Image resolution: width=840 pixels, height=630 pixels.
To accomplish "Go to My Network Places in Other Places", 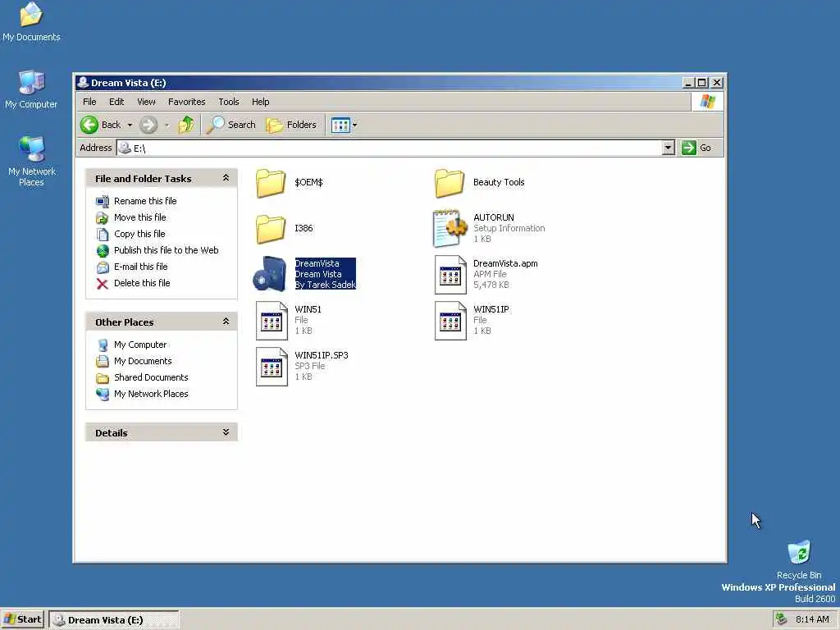I will tap(151, 394).
